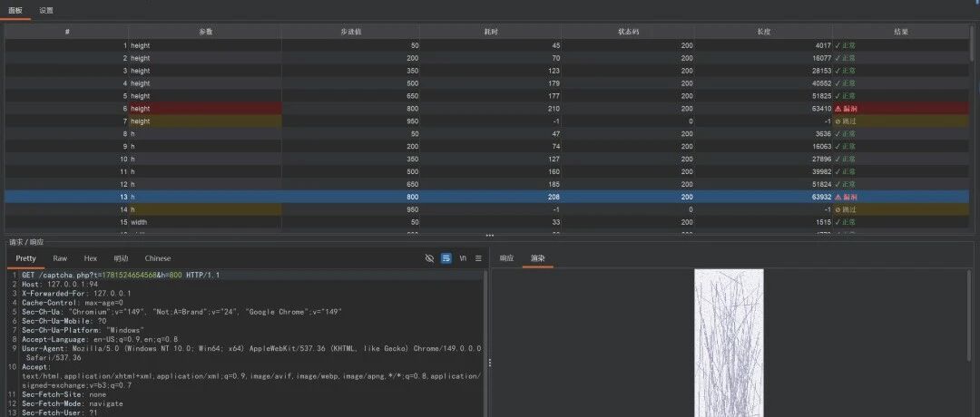980x417 pixels.
Task: Sort table by 状态码 column header
Action: point(628,32)
